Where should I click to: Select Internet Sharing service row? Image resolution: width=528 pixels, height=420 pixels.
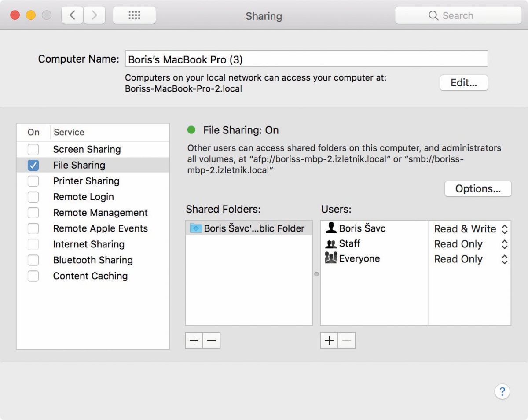pos(93,244)
